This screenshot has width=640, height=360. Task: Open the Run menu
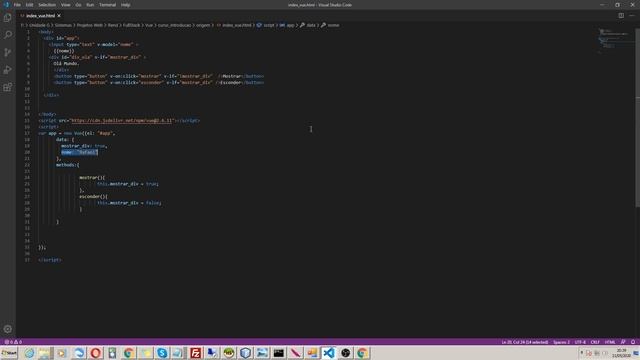90,5
